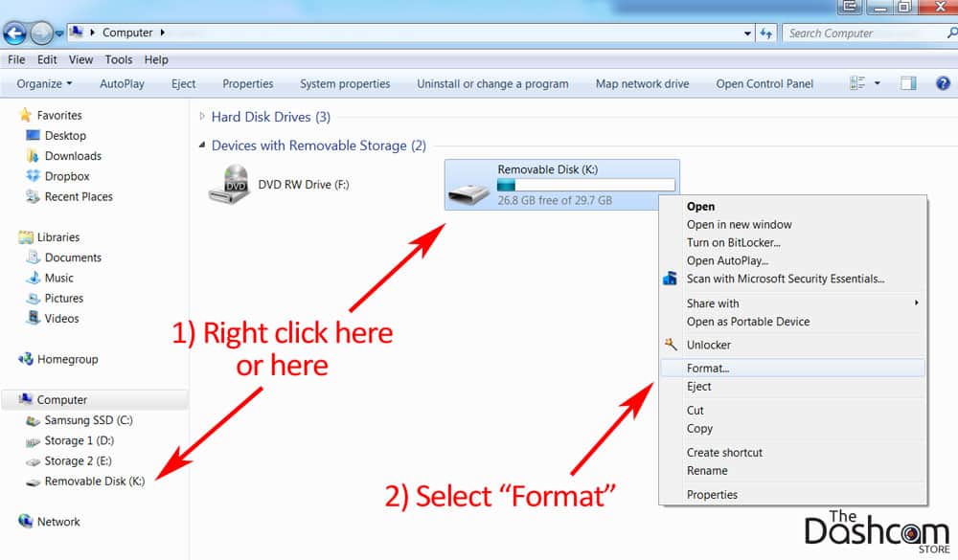Screen dimensions: 958x560
Task: Click the Help question mark icon
Action: [942, 83]
